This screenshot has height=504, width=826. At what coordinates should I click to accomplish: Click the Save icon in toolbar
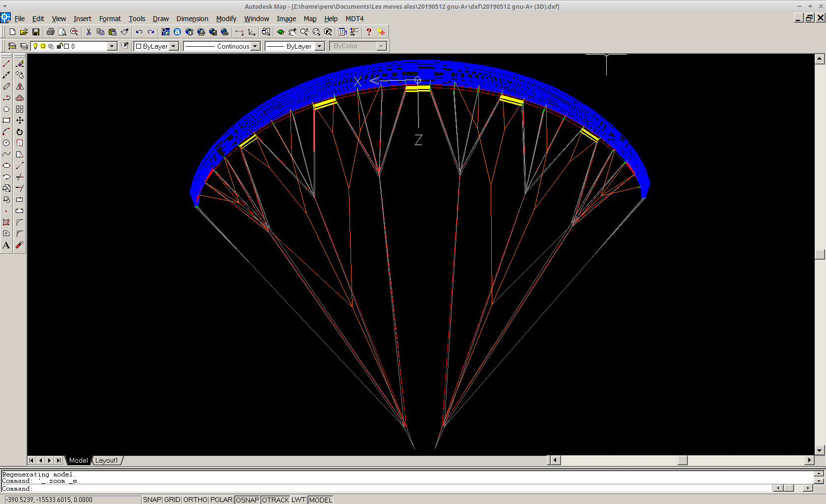click(x=36, y=32)
